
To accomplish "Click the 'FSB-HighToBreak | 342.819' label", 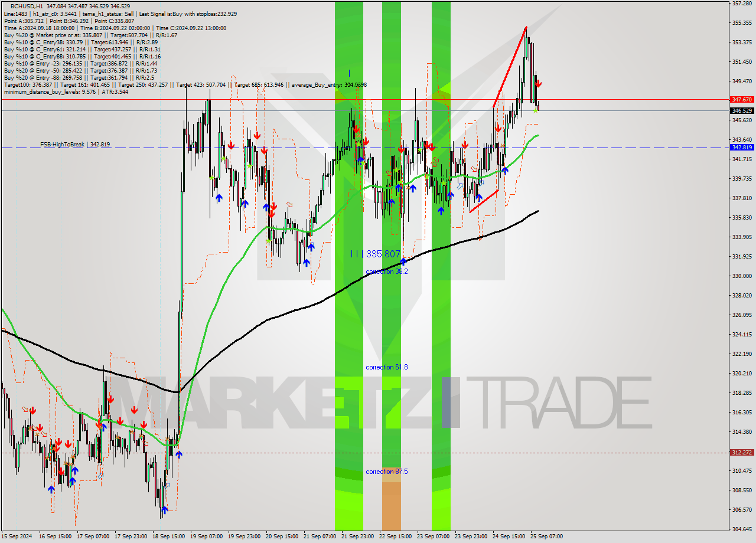I will pyautogui.click(x=75, y=144).
